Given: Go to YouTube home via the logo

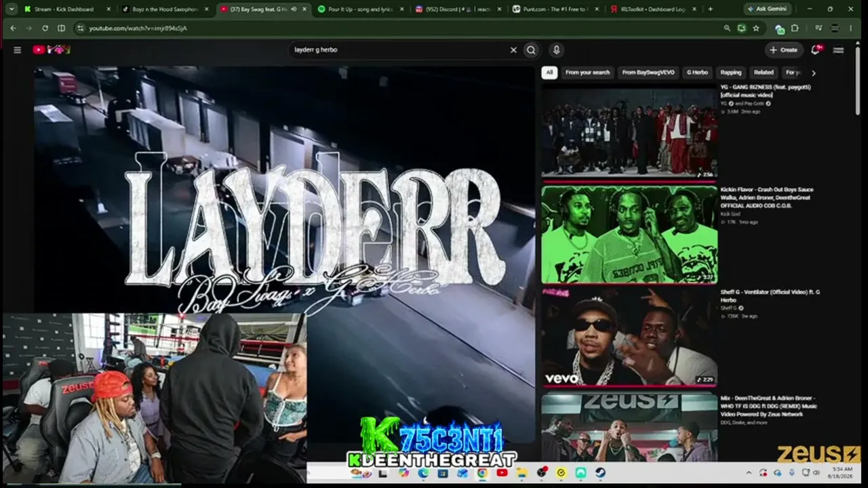Looking at the screenshot, I should (51, 49).
